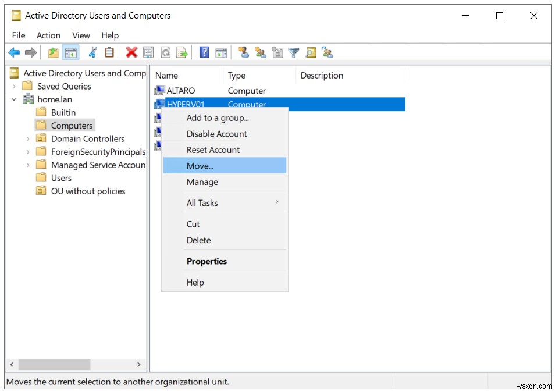Open Help via the question mark icon
Viewport: 559px width, 392px height.
[x=204, y=52]
